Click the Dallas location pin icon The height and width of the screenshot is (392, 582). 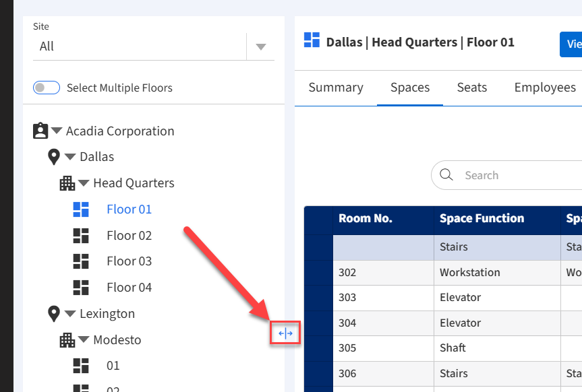54,157
